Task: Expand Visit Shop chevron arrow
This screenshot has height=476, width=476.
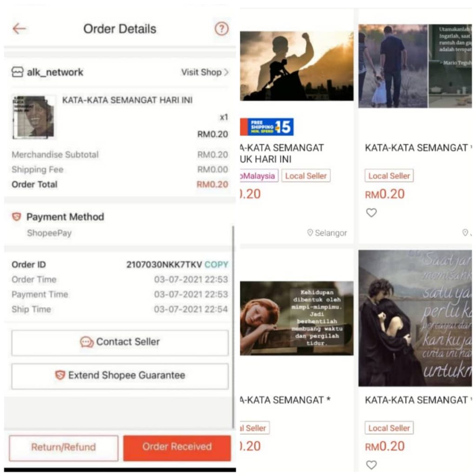Action: coord(226,73)
